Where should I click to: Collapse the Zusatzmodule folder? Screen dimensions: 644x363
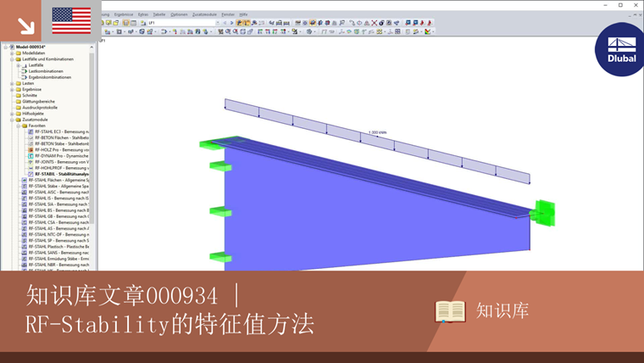(12, 120)
